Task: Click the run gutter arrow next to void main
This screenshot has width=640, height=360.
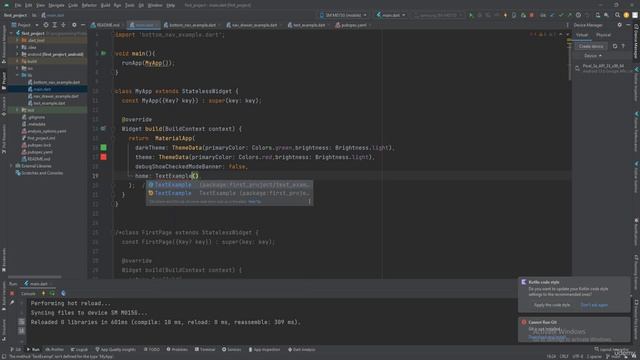Action: (104, 53)
